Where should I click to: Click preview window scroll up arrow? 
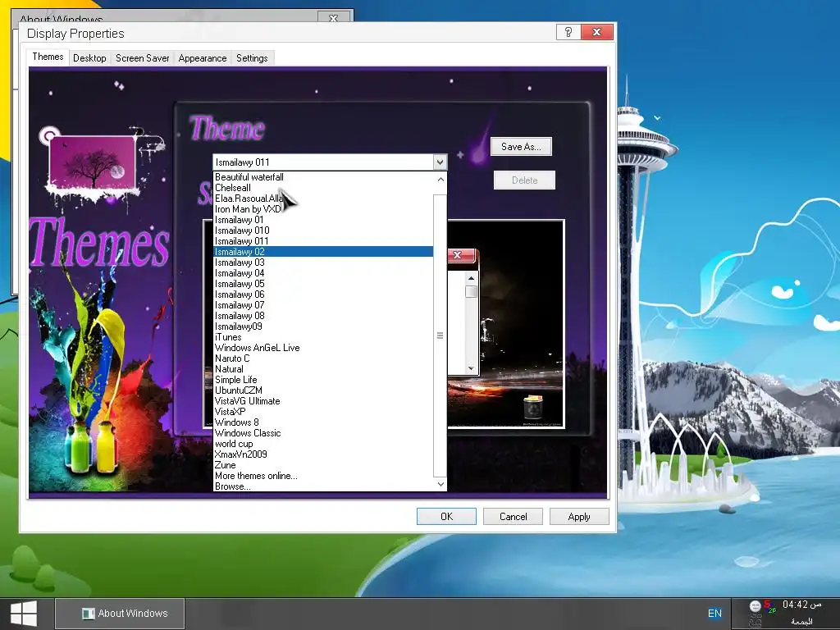click(x=471, y=278)
